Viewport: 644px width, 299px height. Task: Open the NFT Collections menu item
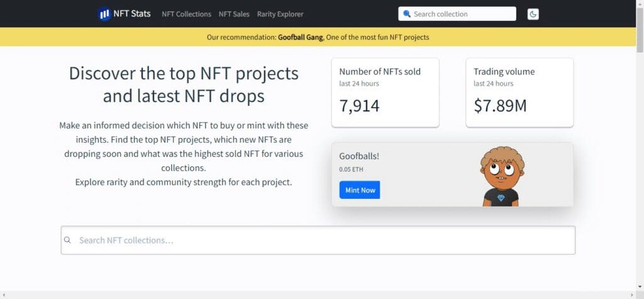(186, 14)
